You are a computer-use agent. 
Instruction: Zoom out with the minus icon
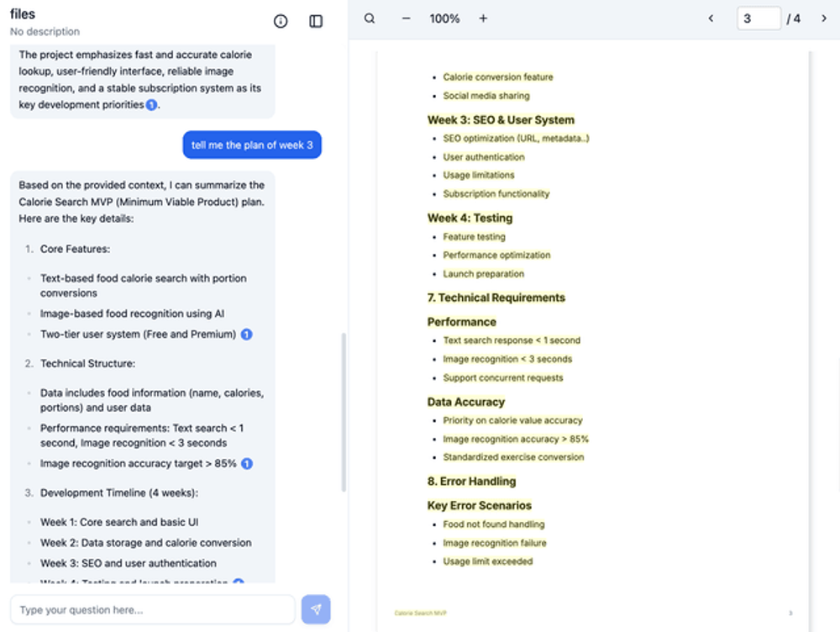(406, 18)
